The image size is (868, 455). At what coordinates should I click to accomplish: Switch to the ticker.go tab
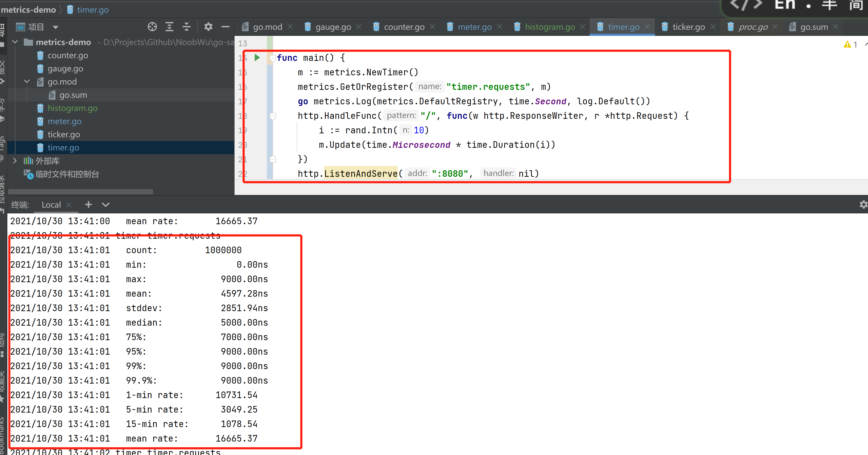pos(688,27)
